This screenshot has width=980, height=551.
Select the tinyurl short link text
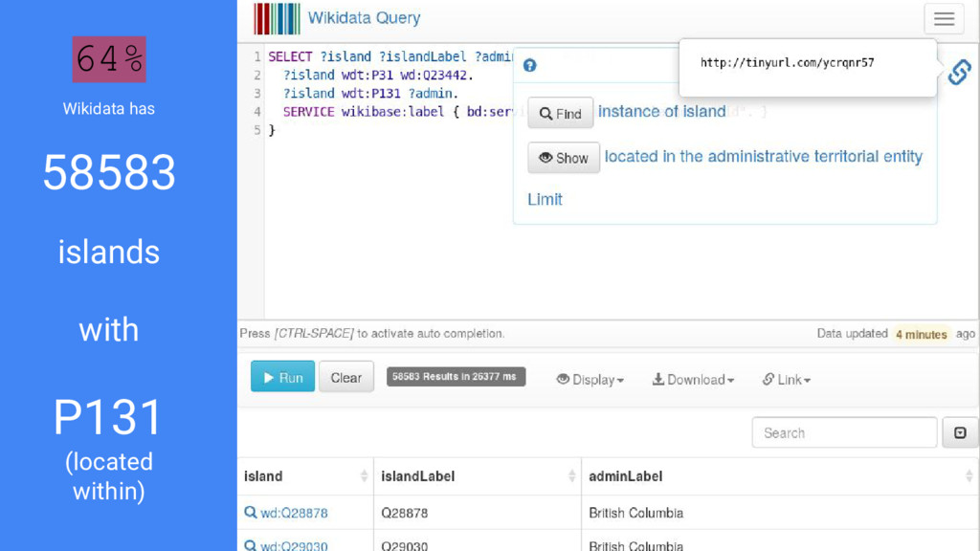(787, 62)
